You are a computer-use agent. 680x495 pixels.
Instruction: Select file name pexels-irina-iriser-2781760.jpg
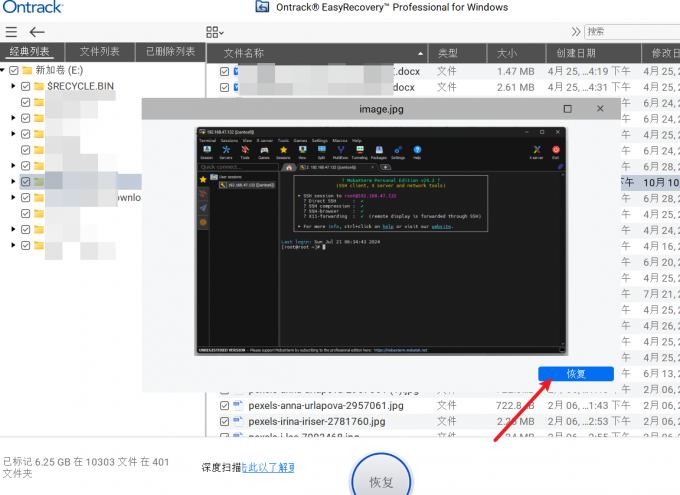pos(317,421)
